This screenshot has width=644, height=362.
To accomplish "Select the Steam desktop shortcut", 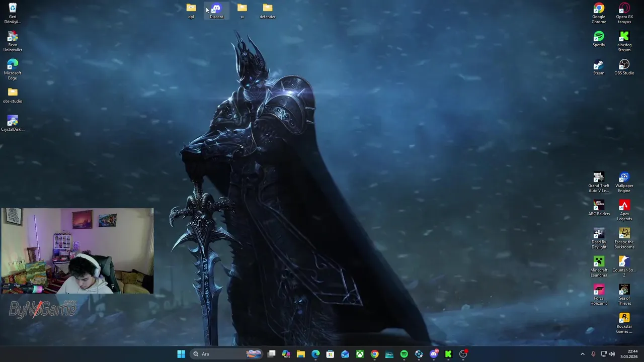I will click(599, 67).
